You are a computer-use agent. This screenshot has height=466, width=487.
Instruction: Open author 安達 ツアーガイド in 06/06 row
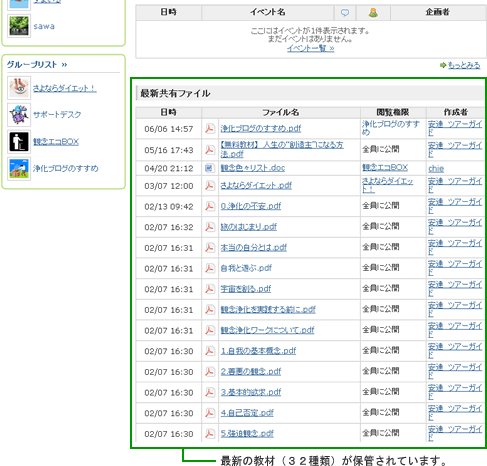pyautogui.click(x=455, y=128)
